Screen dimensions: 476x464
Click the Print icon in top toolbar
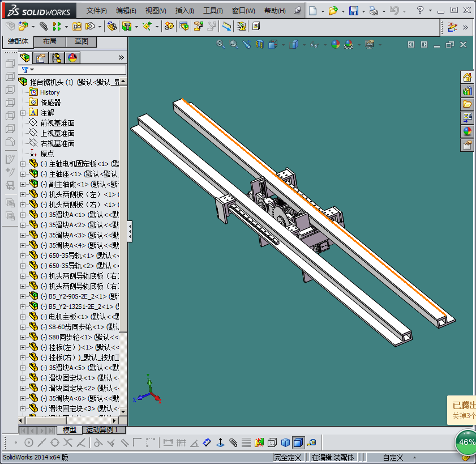click(x=373, y=11)
